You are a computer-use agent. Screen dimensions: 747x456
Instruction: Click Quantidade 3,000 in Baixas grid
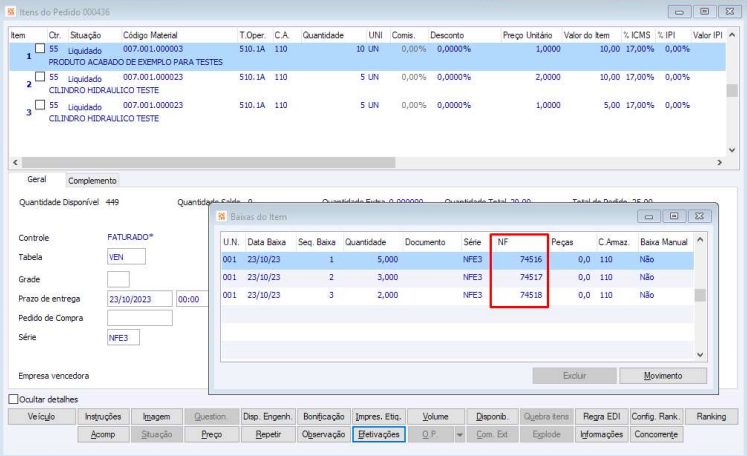(x=387, y=277)
